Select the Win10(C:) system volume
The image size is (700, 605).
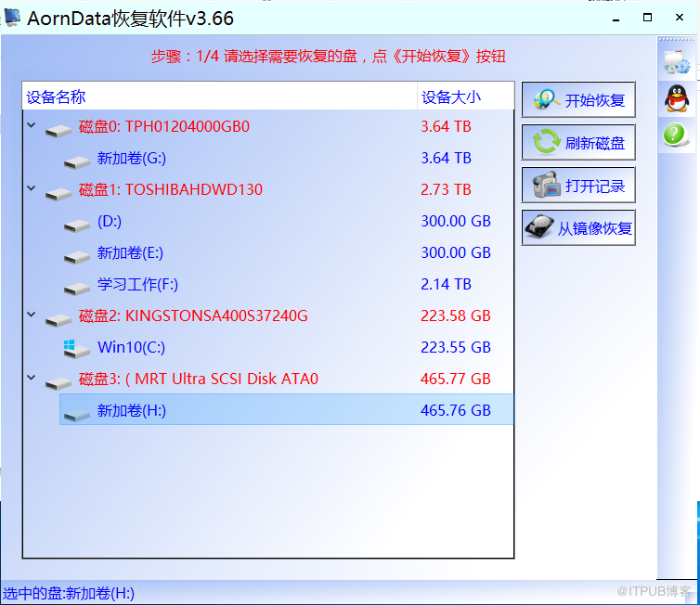[x=131, y=348]
